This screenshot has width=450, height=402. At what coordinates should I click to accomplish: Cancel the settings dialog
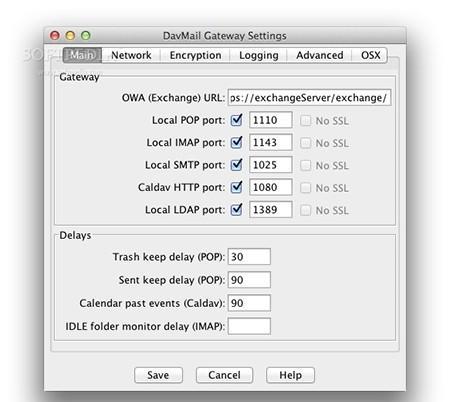point(224,375)
